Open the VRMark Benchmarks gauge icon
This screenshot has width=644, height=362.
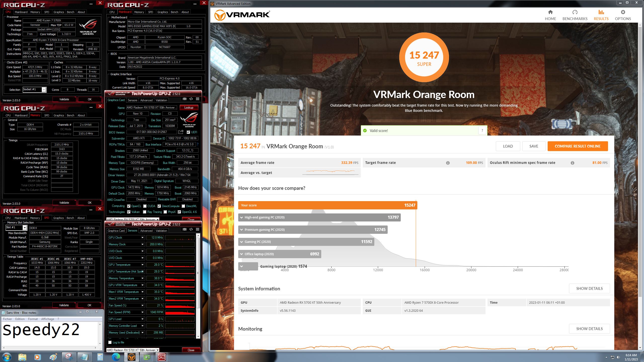(x=575, y=12)
